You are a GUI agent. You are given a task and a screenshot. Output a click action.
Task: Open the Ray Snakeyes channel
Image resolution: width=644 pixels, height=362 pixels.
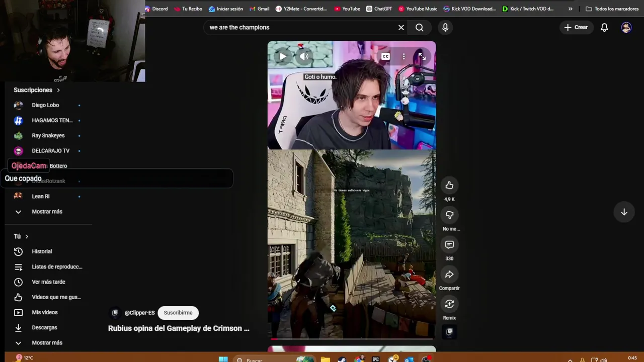click(x=47, y=135)
